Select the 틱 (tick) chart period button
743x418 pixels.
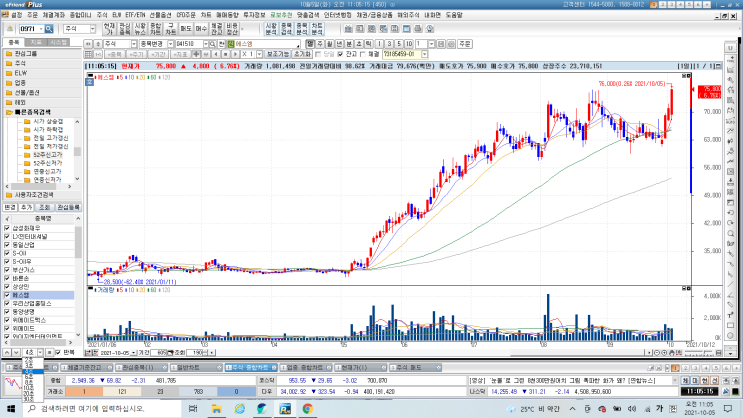coord(368,44)
